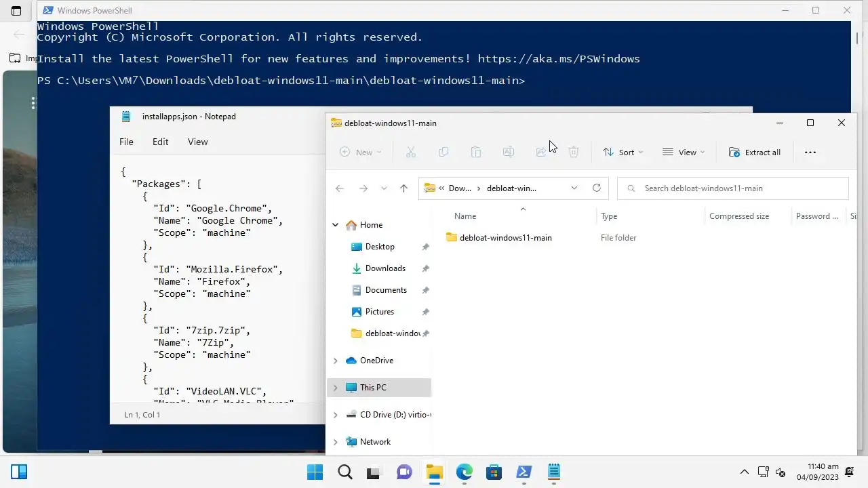Click Explorer's forward navigation arrow
Image resolution: width=868 pixels, height=488 pixels.
[x=363, y=188]
